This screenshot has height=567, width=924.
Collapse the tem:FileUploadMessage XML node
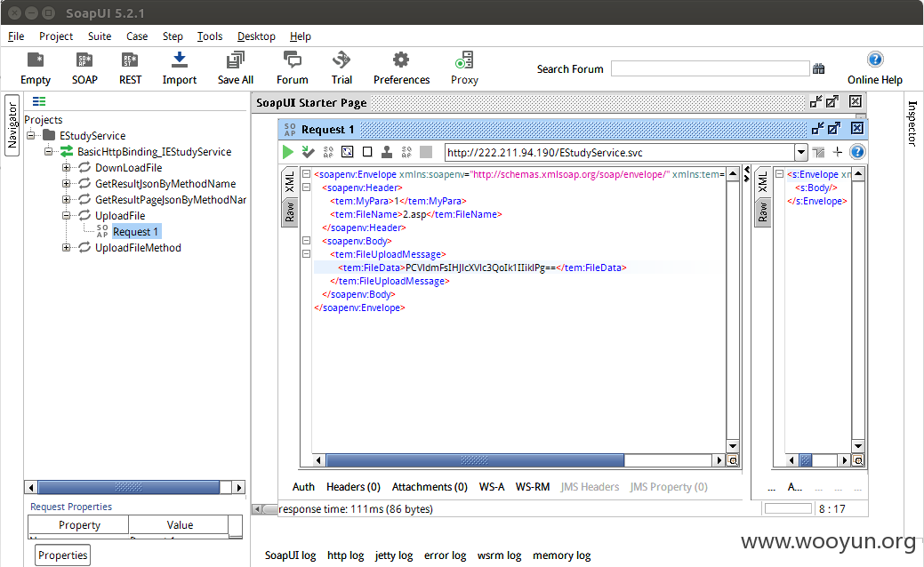coord(307,254)
